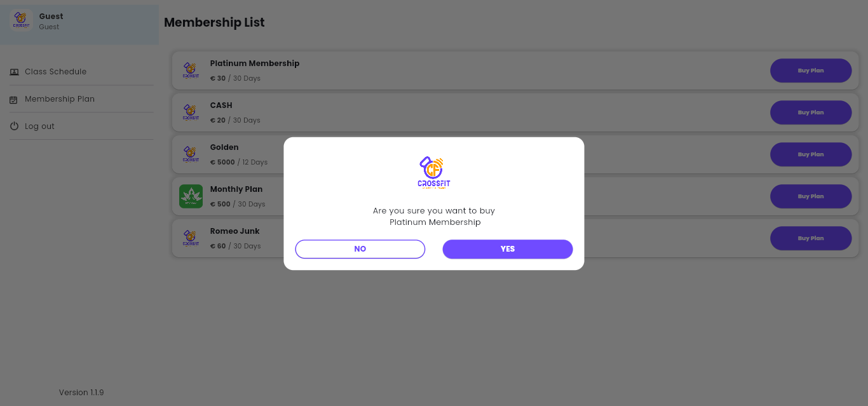The height and width of the screenshot is (406, 868).
Task: Click the CrossFit logo in the dialog
Action: tap(434, 173)
